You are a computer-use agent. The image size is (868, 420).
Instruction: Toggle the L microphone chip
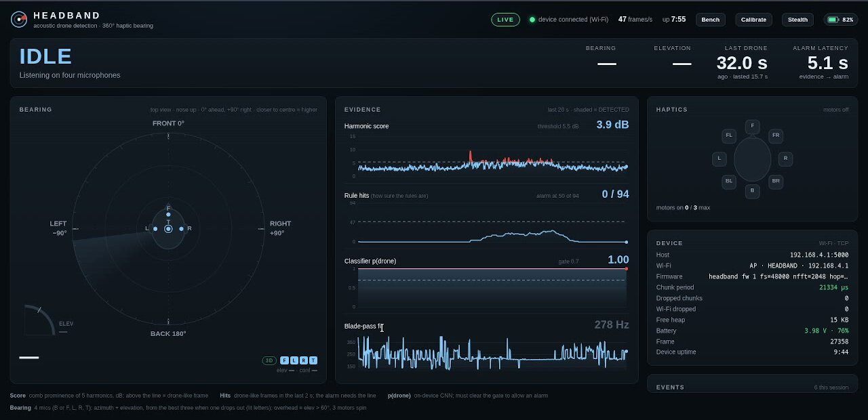pos(294,360)
